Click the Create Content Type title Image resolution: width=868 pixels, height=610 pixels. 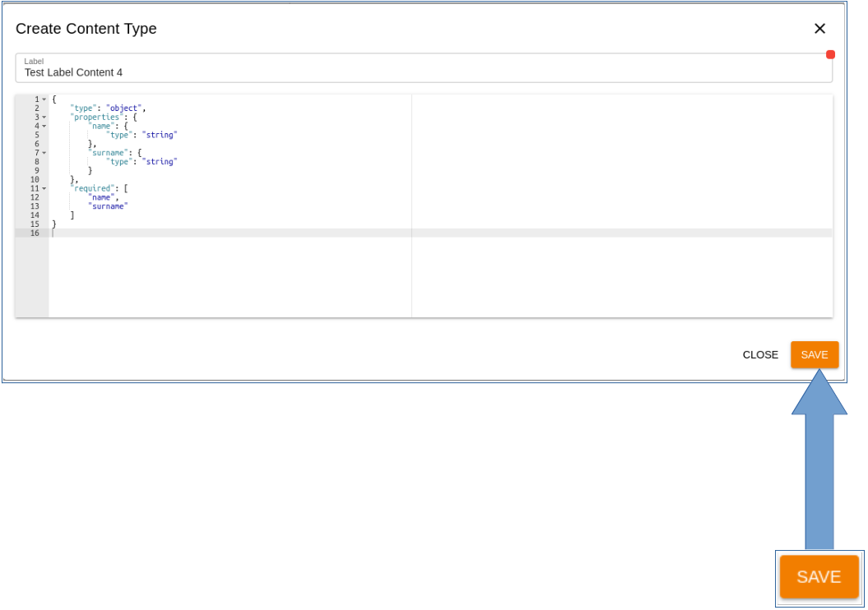click(86, 29)
